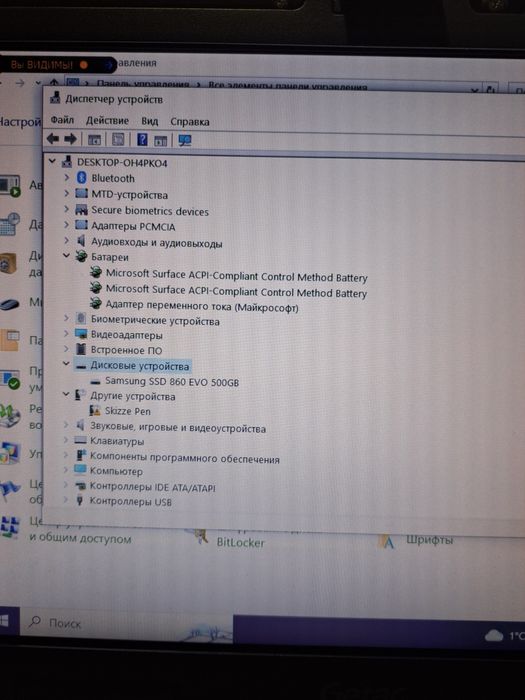
Task: Click the Back arrow in Device Manager toolbar
Action: coord(53,139)
